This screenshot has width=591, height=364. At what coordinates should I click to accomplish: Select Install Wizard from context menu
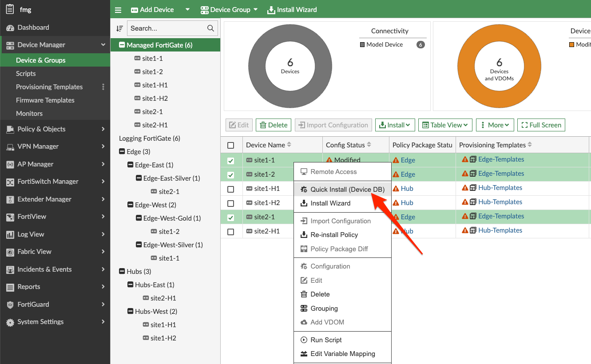point(342,203)
